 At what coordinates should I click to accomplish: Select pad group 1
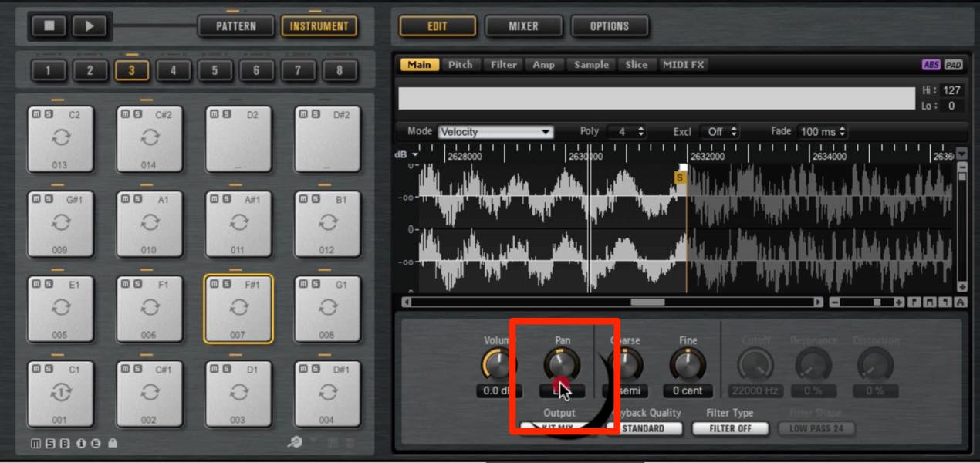[x=49, y=71]
